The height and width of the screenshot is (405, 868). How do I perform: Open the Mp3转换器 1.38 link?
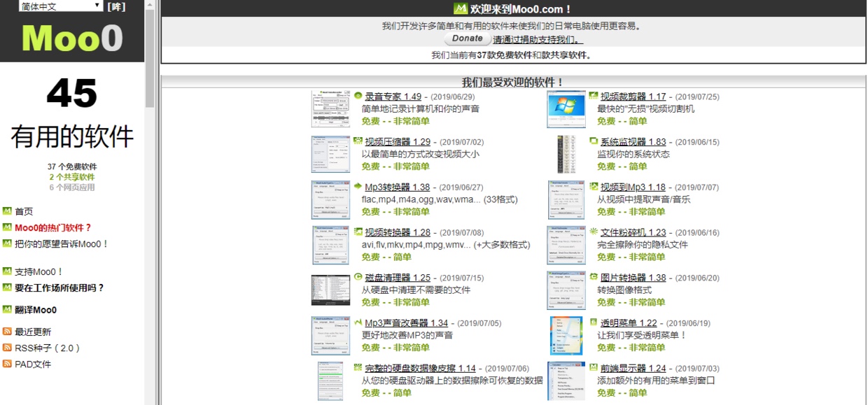398,187
